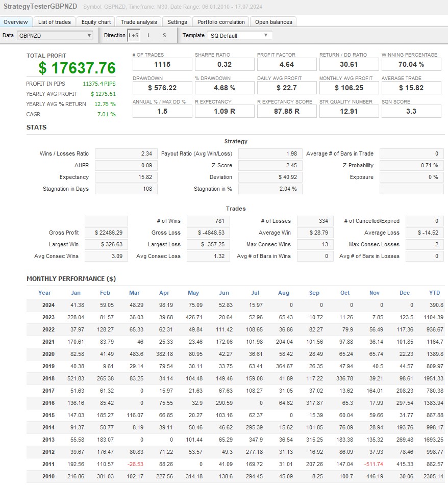The image size is (448, 488).
Task: Click the 2011 Nov loss -511.74
Action: tap(374, 465)
